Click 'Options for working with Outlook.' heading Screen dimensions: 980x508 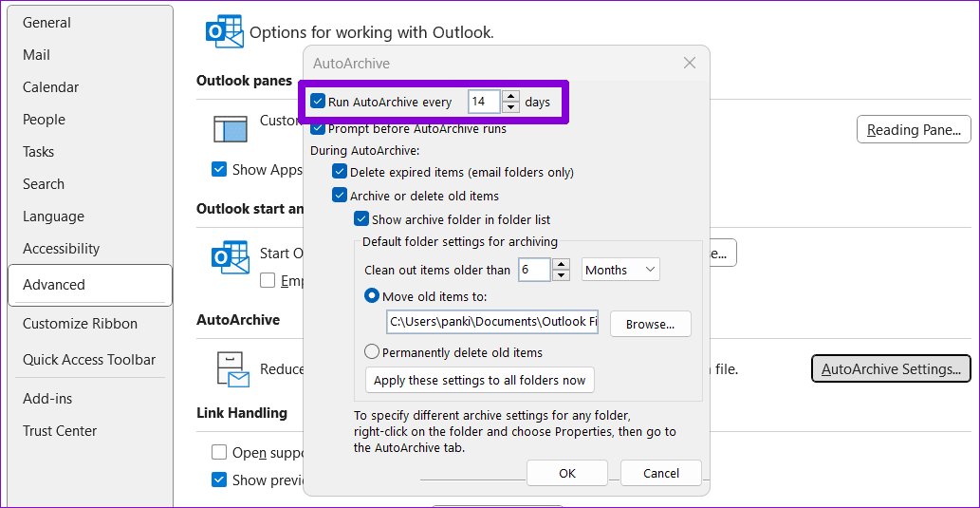click(x=372, y=32)
